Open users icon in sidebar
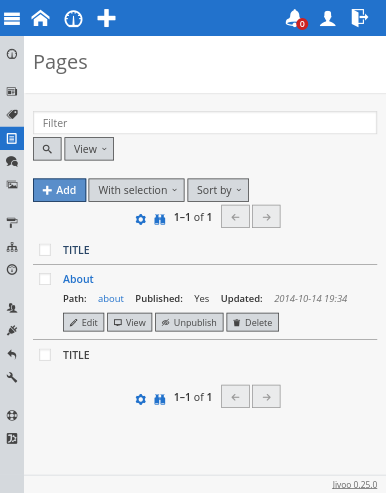This screenshot has height=493, width=386. coord(12,308)
